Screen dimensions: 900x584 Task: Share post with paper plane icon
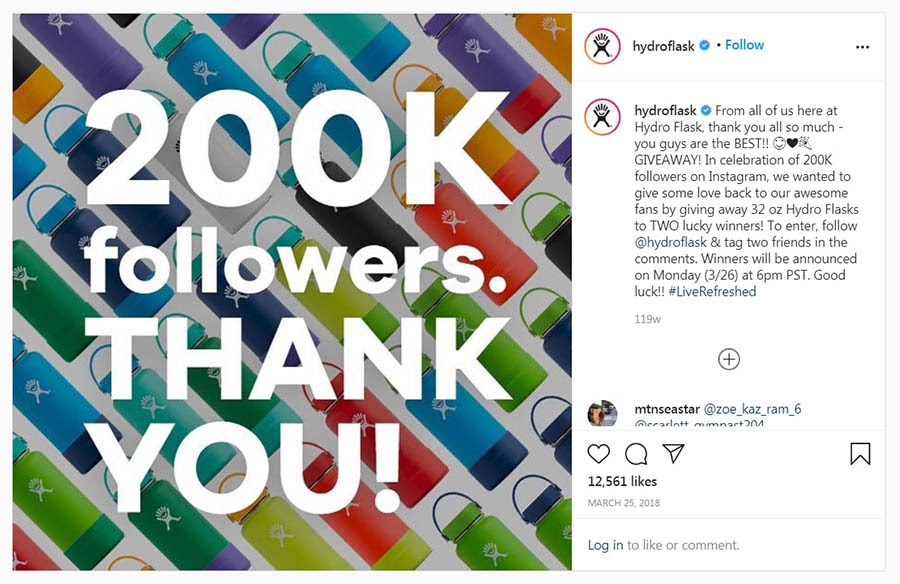pyautogui.click(x=673, y=453)
